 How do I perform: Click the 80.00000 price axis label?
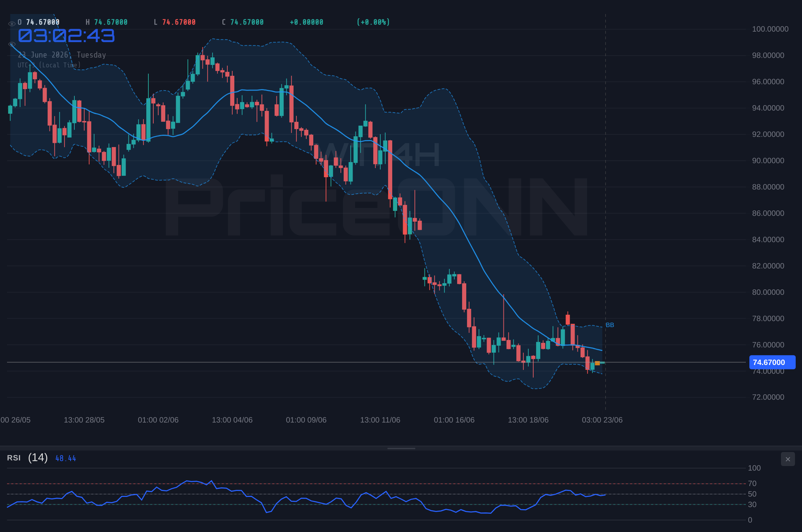coord(768,292)
